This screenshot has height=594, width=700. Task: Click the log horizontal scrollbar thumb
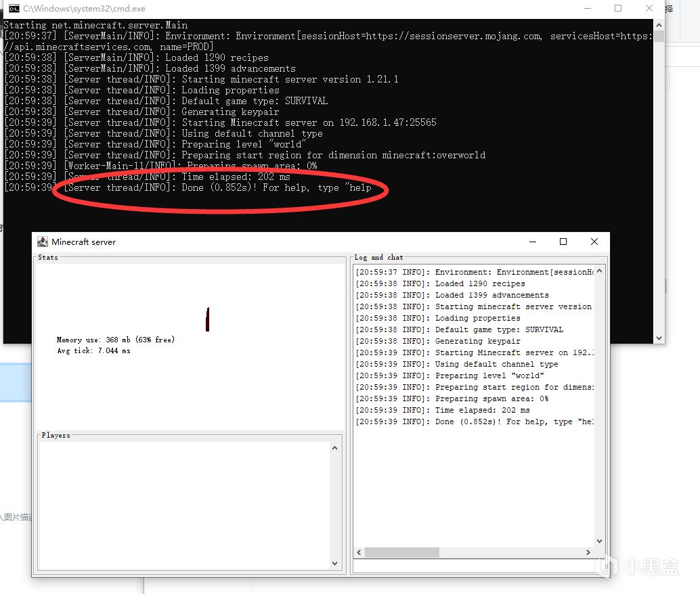(401, 553)
